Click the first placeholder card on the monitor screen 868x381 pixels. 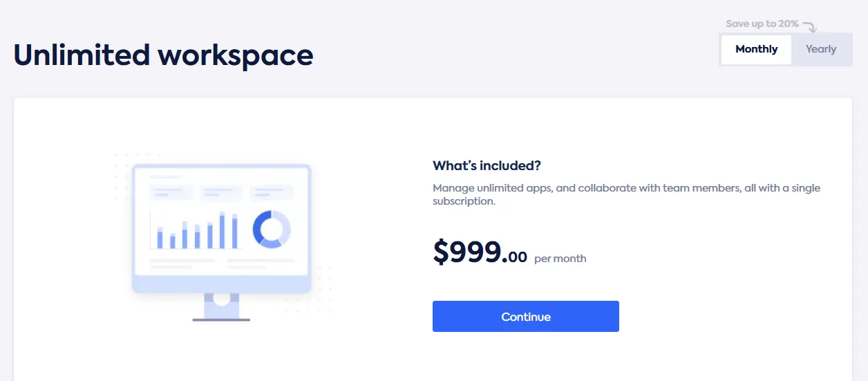pyautogui.click(x=171, y=192)
